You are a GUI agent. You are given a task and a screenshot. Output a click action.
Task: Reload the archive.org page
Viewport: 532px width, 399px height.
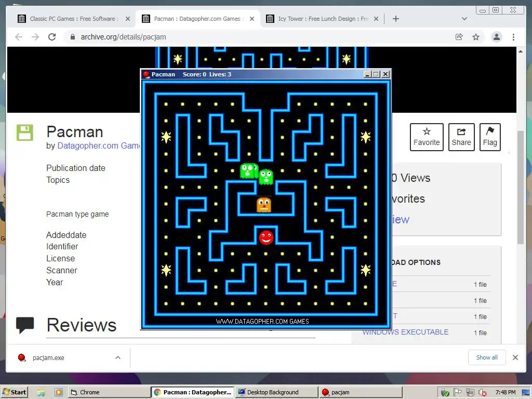(52, 37)
